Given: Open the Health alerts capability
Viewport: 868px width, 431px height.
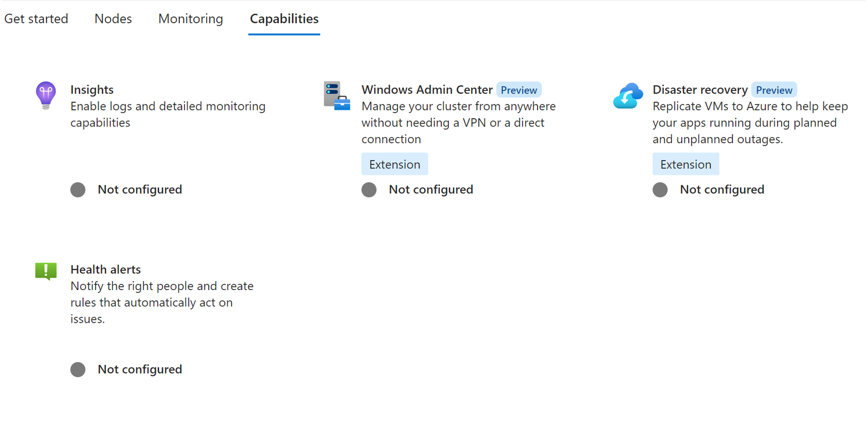Looking at the screenshot, I should [106, 269].
